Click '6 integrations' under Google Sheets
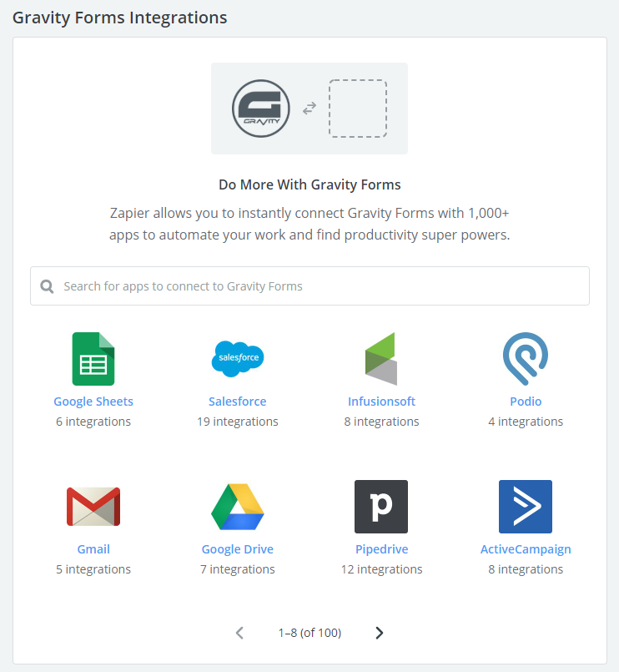 pos(93,422)
